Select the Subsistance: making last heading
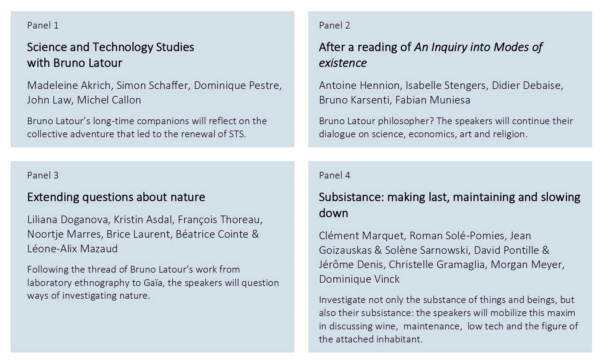 (450, 205)
